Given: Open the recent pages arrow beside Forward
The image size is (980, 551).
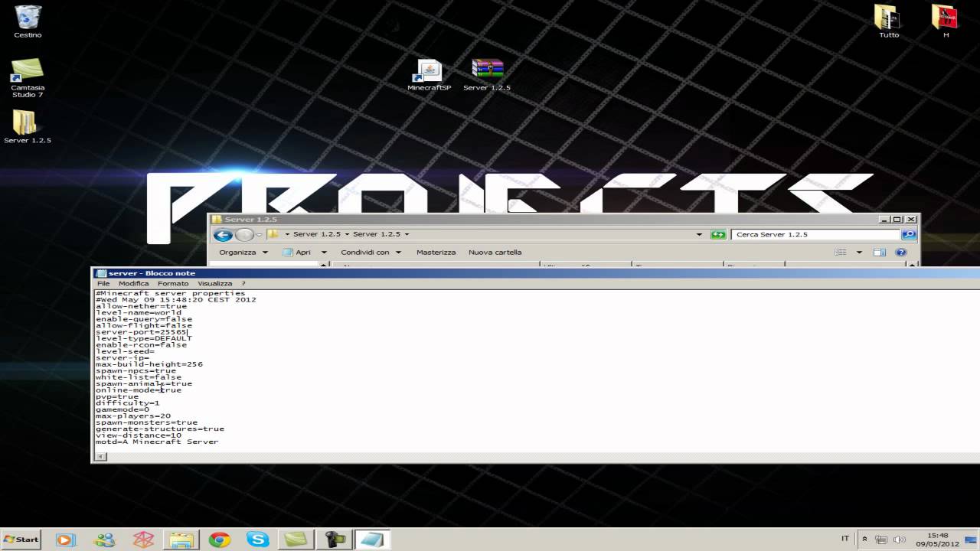Looking at the screenshot, I should click(260, 235).
